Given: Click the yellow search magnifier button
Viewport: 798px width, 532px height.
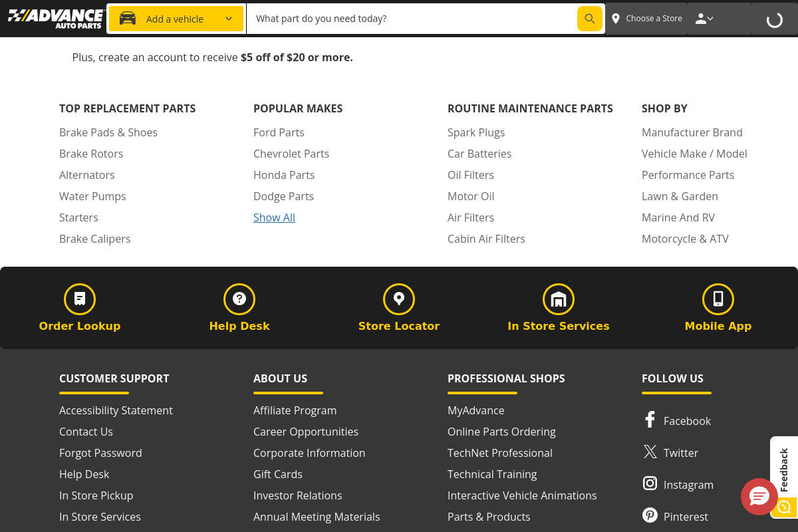Looking at the screenshot, I should point(589,19).
